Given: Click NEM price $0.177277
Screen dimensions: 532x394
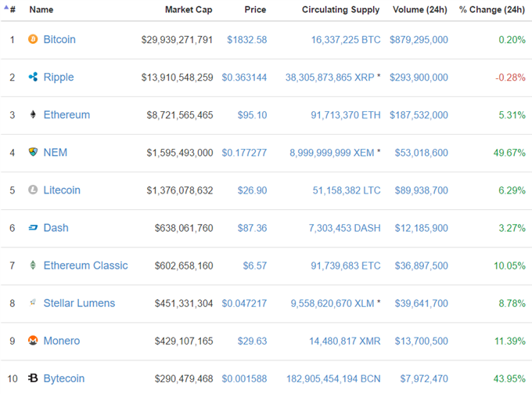Looking at the screenshot, I should click(x=244, y=153).
